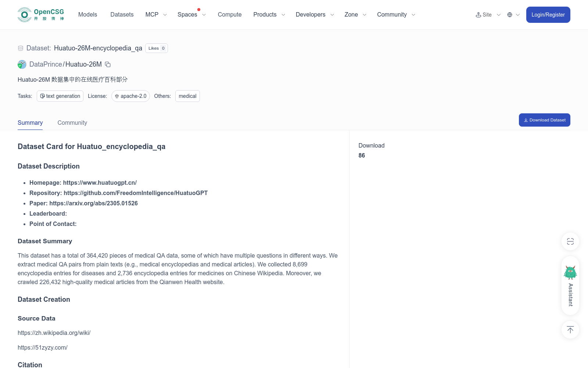Click the Likes counter badge

coord(157,48)
